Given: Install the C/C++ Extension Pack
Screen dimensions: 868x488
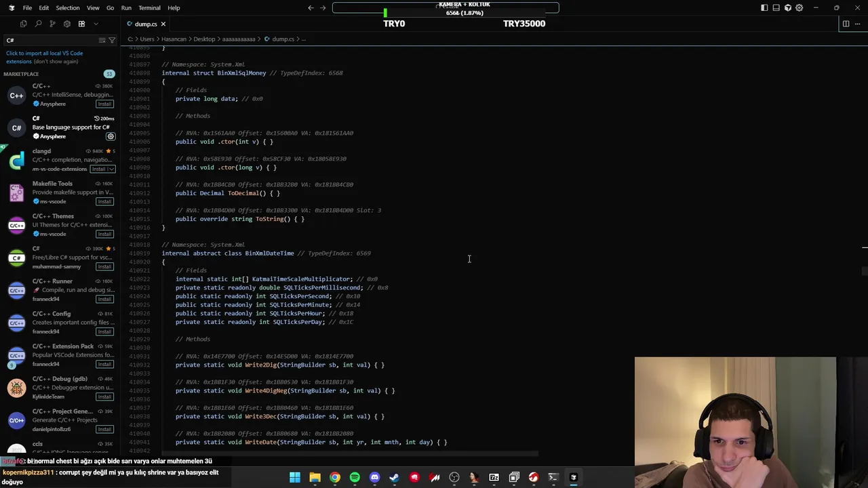Looking at the screenshot, I should tap(104, 364).
